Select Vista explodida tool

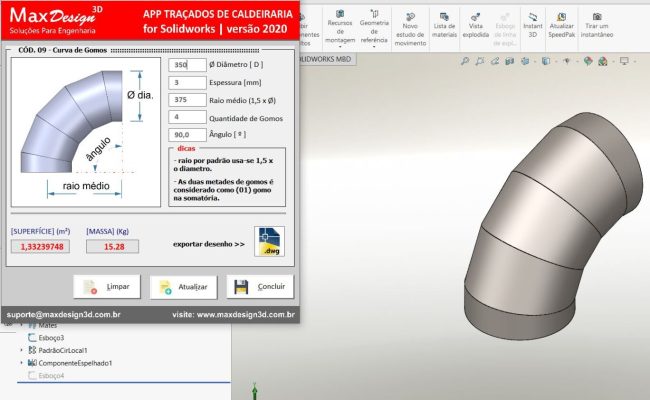(x=477, y=25)
